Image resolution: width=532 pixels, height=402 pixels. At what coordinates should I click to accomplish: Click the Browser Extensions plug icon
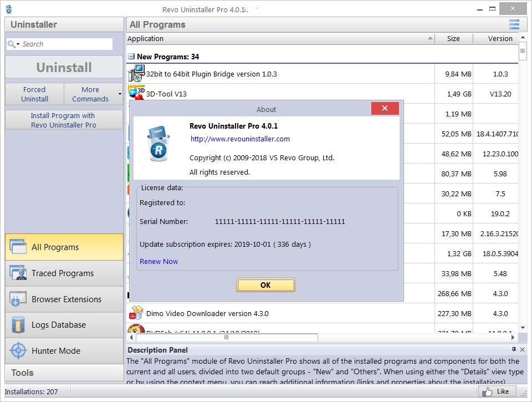click(18, 299)
